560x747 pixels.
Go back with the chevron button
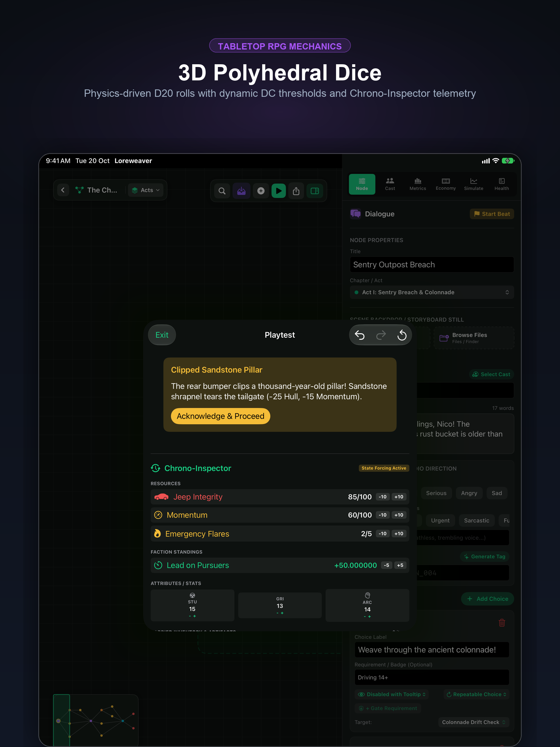pos(63,190)
